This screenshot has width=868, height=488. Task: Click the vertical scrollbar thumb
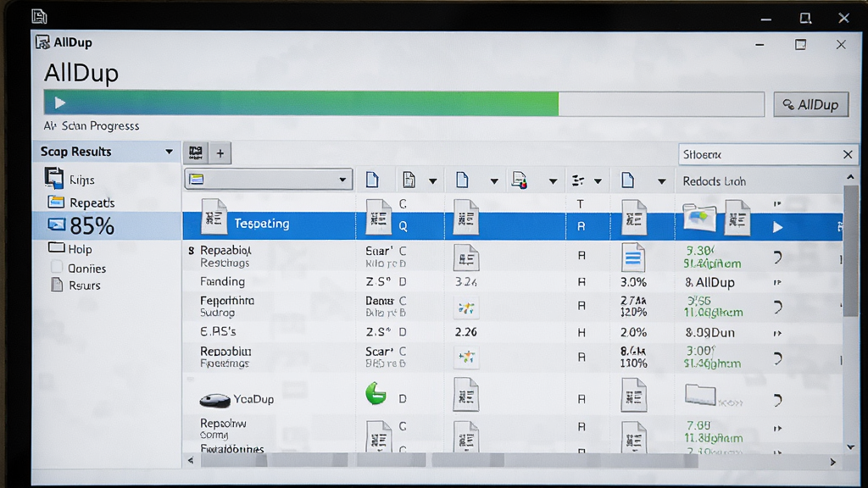(x=851, y=250)
